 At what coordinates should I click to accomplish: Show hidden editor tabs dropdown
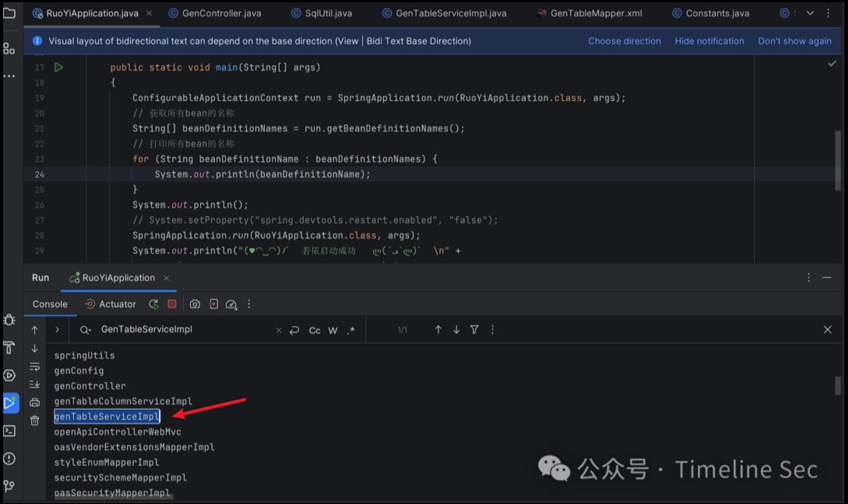pyautogui.click(x=810, y=13)
